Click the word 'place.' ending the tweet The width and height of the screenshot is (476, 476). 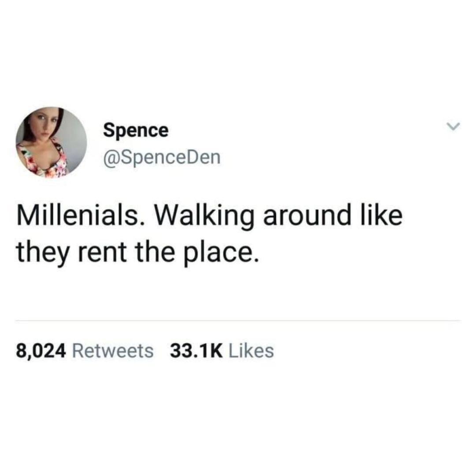point(222,254)
